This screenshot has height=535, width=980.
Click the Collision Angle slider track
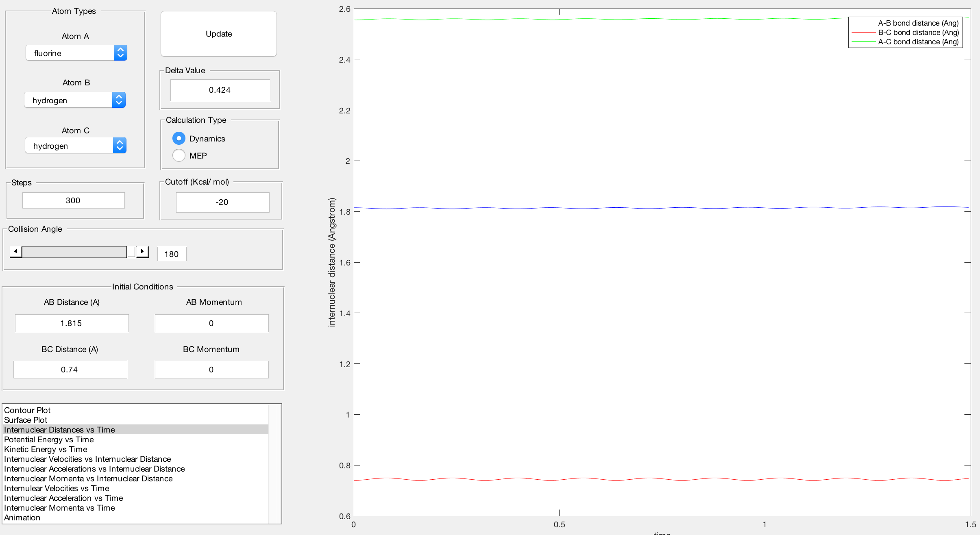point(74,252)
